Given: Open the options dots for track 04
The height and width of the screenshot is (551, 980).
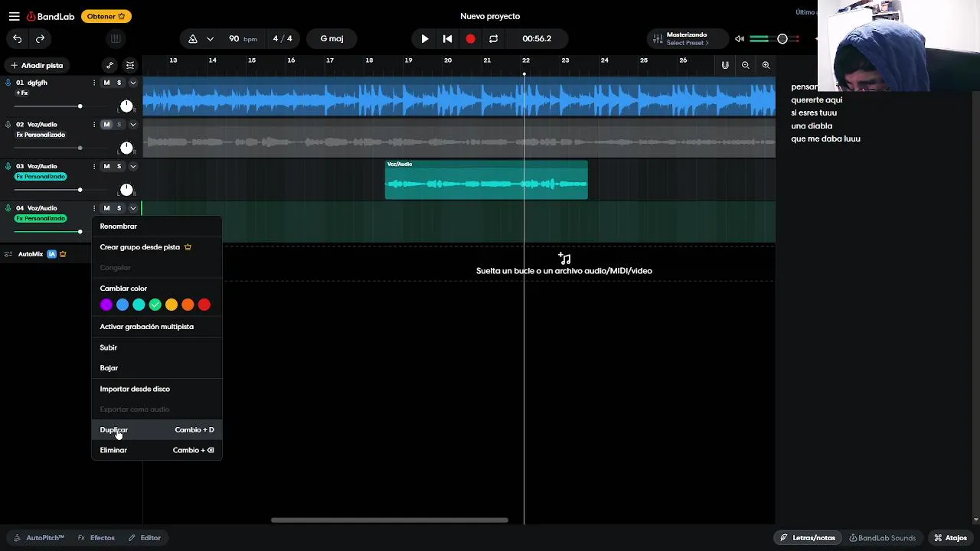Looking at the screenshot, I should (x=94, y=208).
